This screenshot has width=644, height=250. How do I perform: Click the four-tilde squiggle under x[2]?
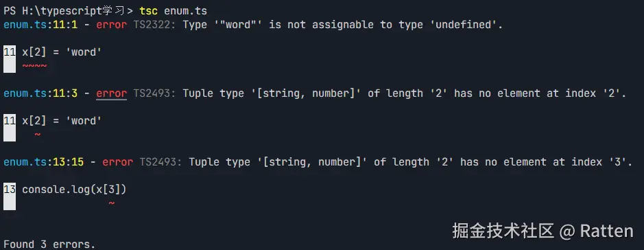[x=34, y=66]
